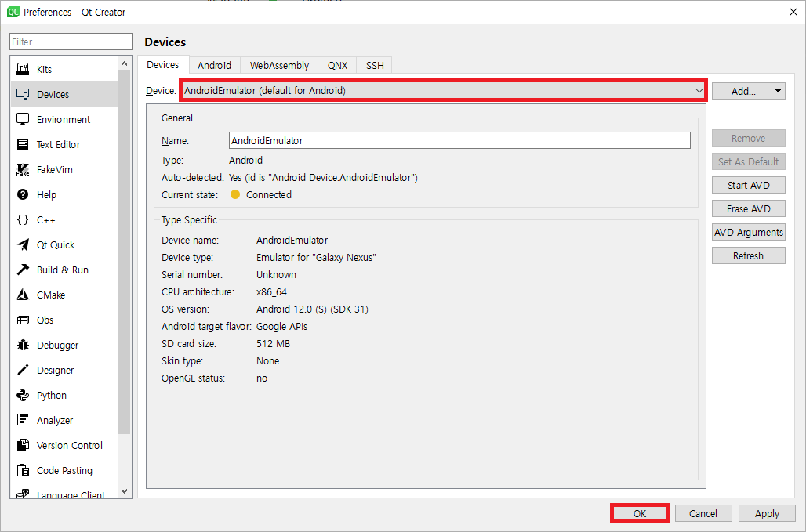This screenshot has height=532, width=806.
Task: Select the Python logo icon
Action: click(x=23, y=395)
